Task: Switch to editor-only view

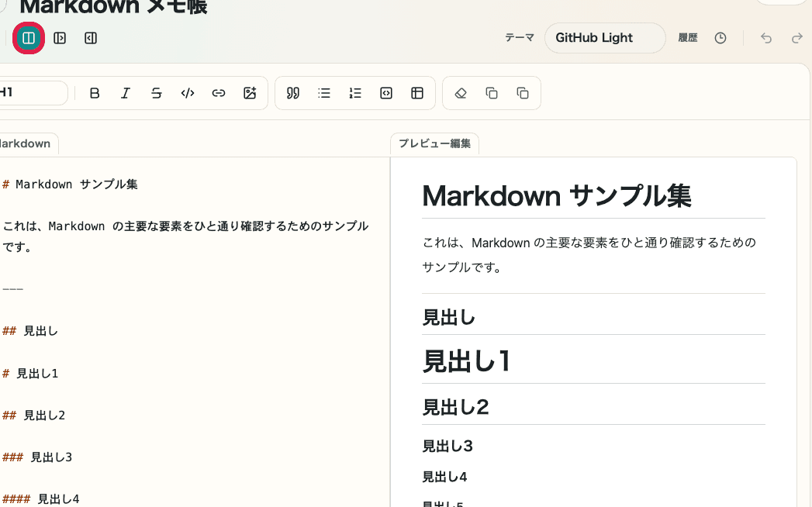Action: click(60, 38)
